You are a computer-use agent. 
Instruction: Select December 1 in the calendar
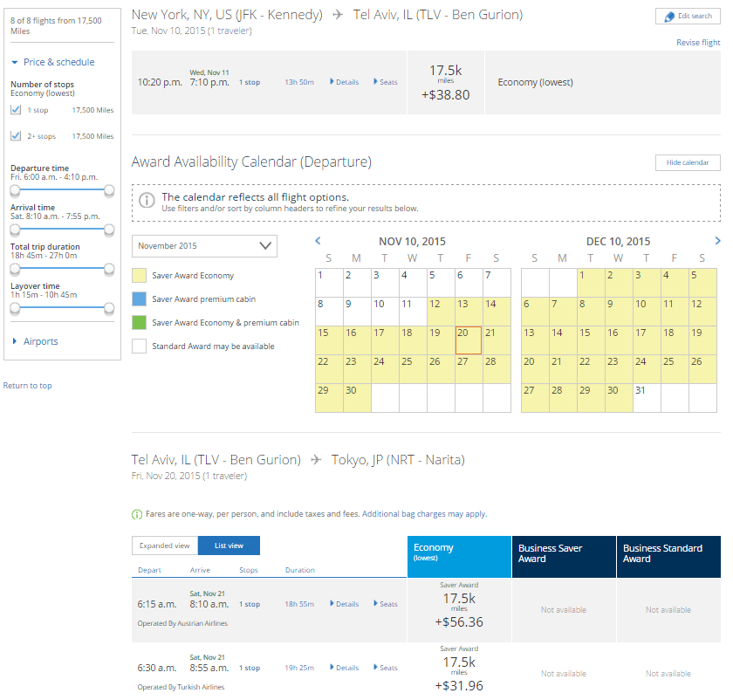click(x=591, y=283)
